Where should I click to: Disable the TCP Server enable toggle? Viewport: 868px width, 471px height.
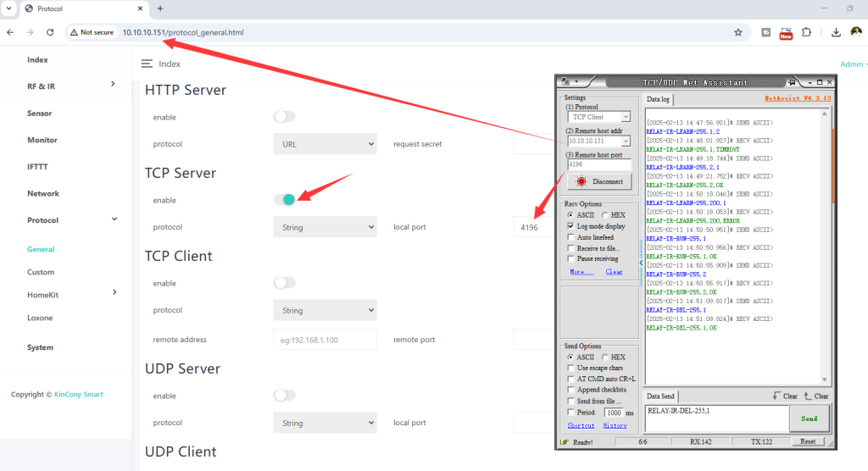[285, 200]
